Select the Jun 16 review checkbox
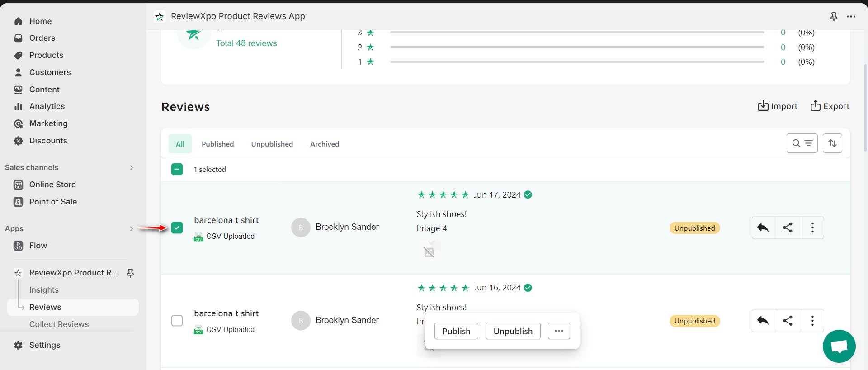 [177, 321]
